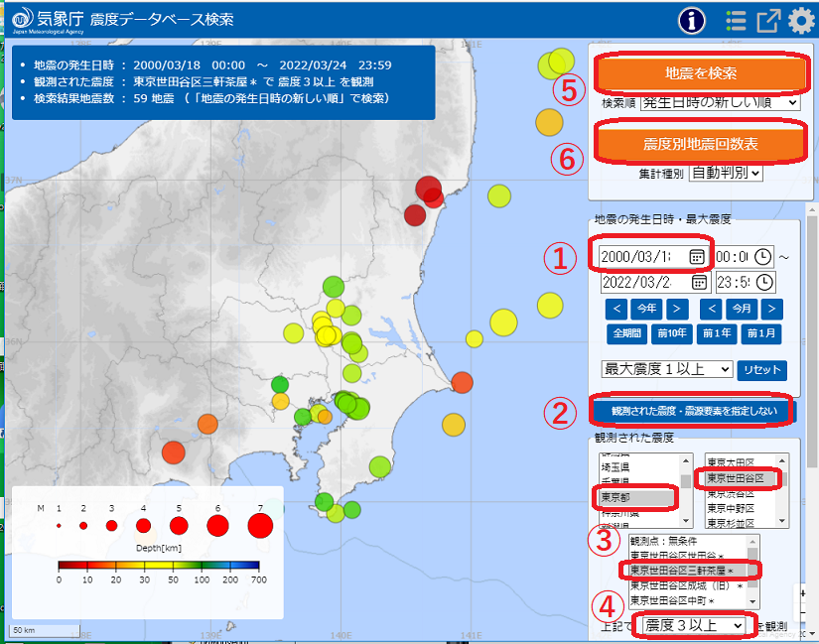Click the リセット reset button
Image resolution: width=819 pixels, height=644 pixels.
click(x=762, y=369)
